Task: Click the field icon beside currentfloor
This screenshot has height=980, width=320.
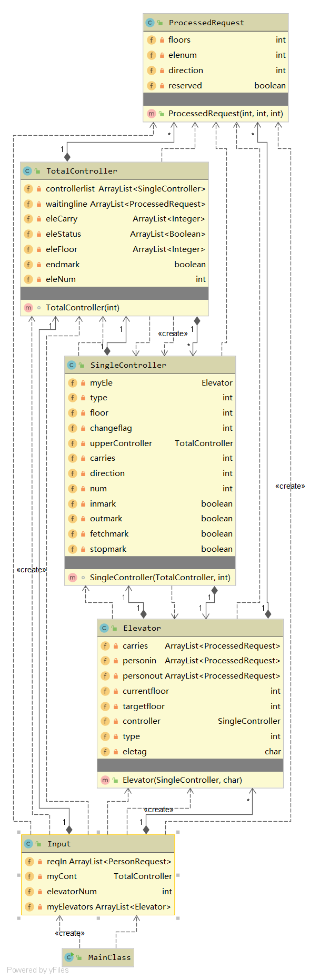Action: click(105, 691)
